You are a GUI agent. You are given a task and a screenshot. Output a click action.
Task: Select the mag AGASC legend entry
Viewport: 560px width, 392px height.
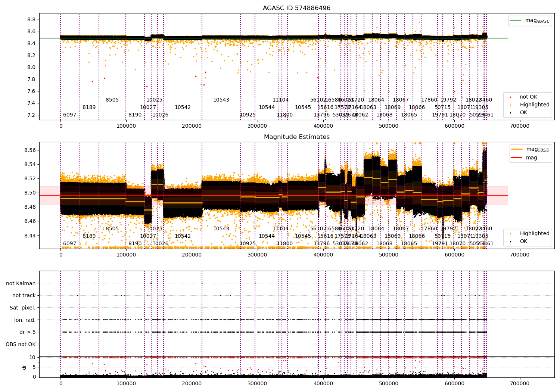[530, 21]
